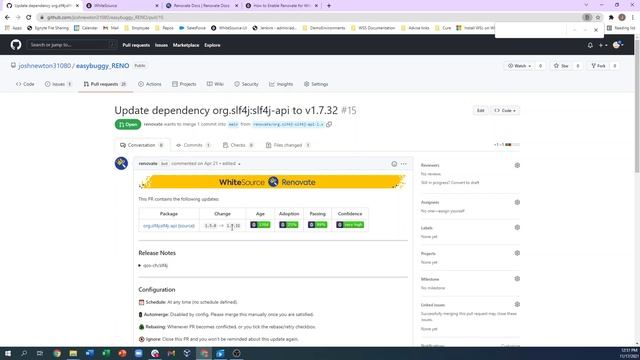Open the Commits PR tab
Image resolution: width=640 pixels, height=360 pixels.
[193, 145]
